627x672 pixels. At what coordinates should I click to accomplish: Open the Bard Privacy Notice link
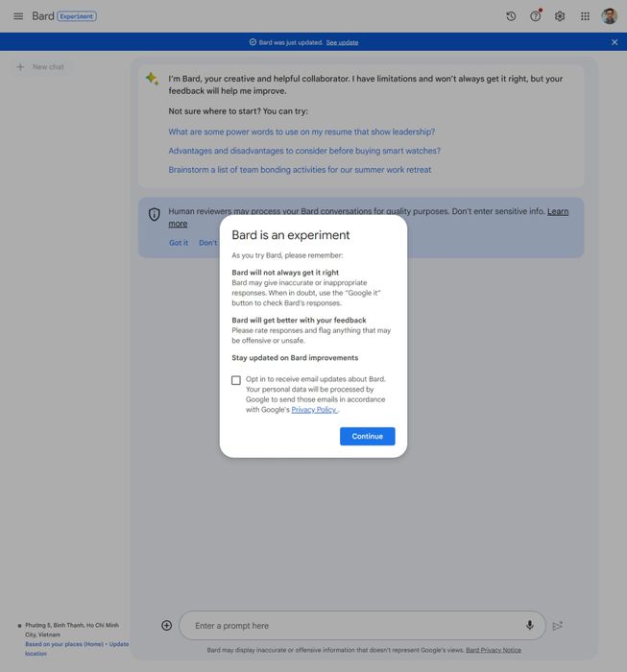(x=494, y=650)
